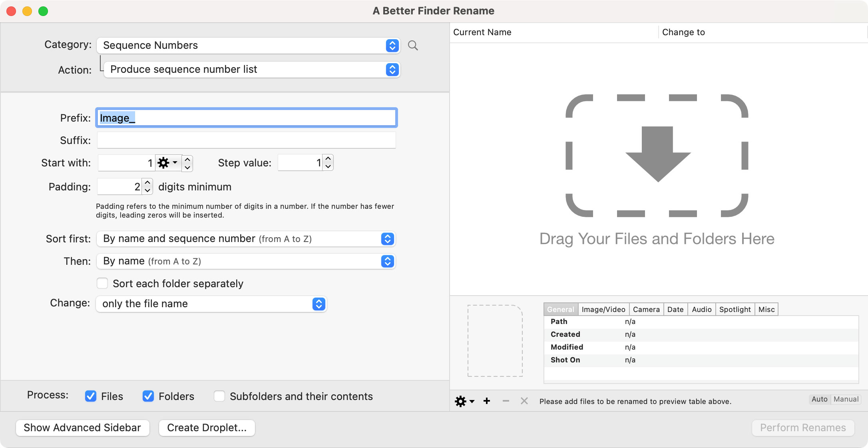Toggle the Folders checkbox
868x448 pixels.
[x=148, y=396]
